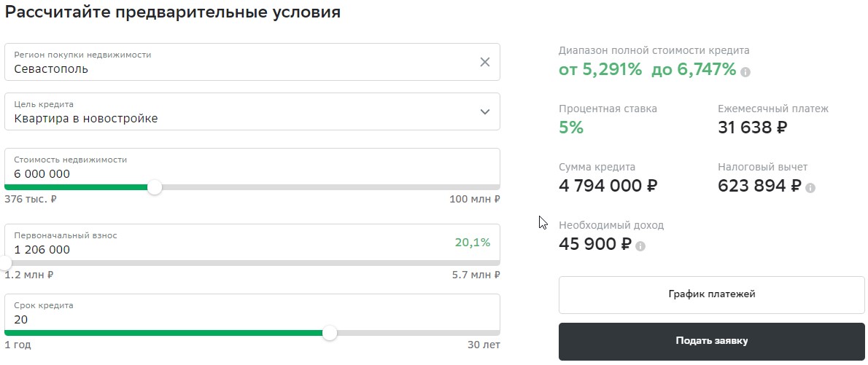This screenshot has height=365, width=868.
Task: Submit application with Подать заявку button
Action: [x=711, y=341]
